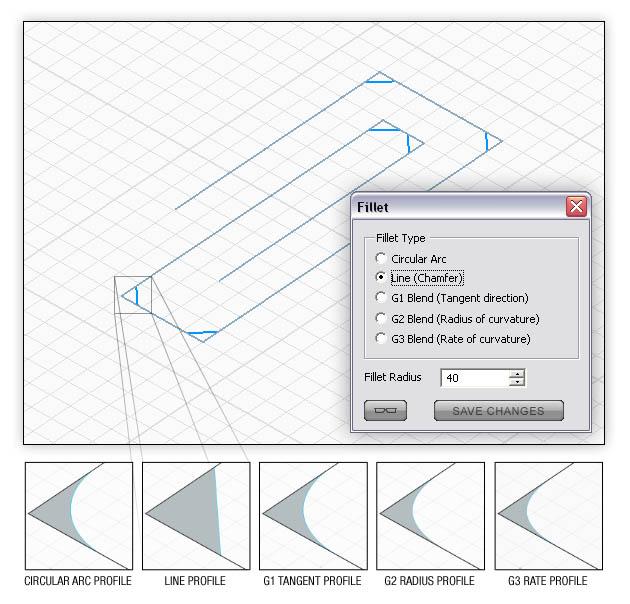Click the 'Fillet Radius' label text

click(393, 377)
